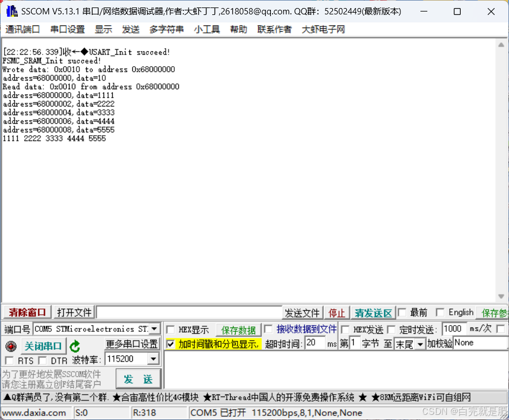Open the 显示 menu
The image size is (509, 420).
103,29
